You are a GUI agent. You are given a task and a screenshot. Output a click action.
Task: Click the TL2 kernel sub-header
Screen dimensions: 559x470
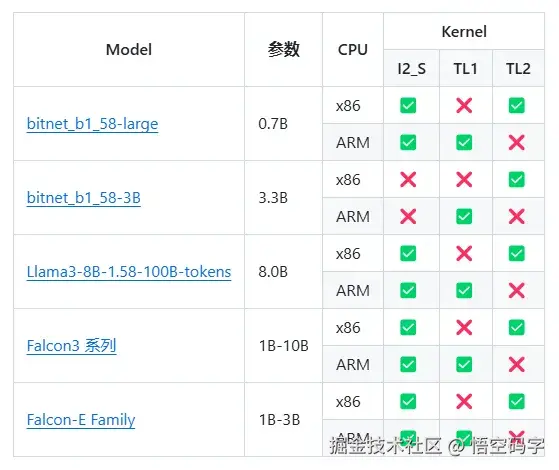click(518, 68)
